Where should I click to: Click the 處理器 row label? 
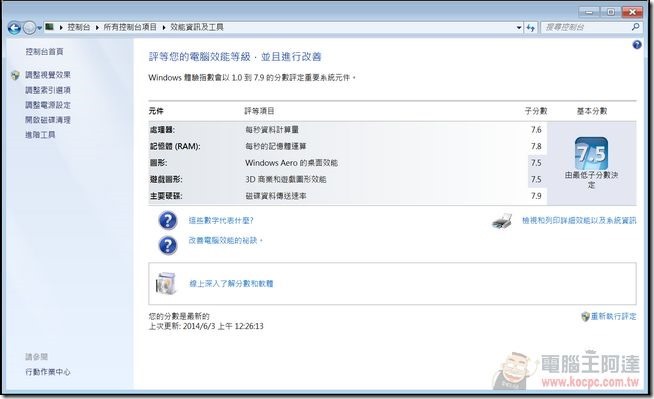[162, 130]
